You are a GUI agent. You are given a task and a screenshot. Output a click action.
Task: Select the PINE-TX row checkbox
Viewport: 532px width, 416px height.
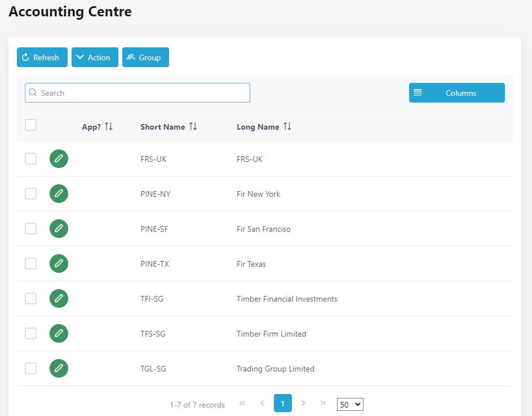click(x=31, y=264)
